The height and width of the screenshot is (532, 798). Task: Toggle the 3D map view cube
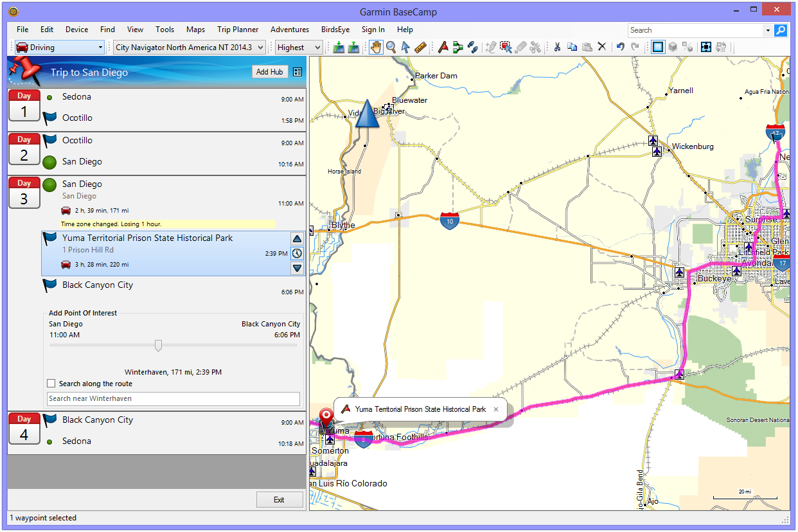pos(672,47)
